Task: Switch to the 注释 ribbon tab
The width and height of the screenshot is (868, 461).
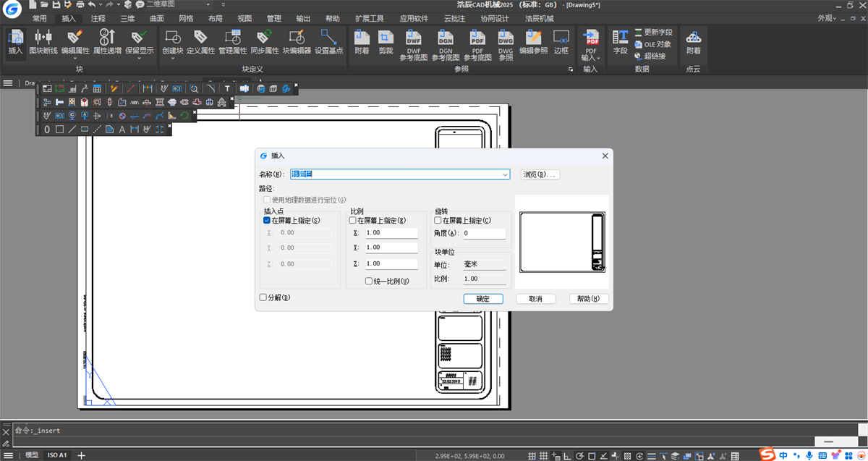Action: 98,19
